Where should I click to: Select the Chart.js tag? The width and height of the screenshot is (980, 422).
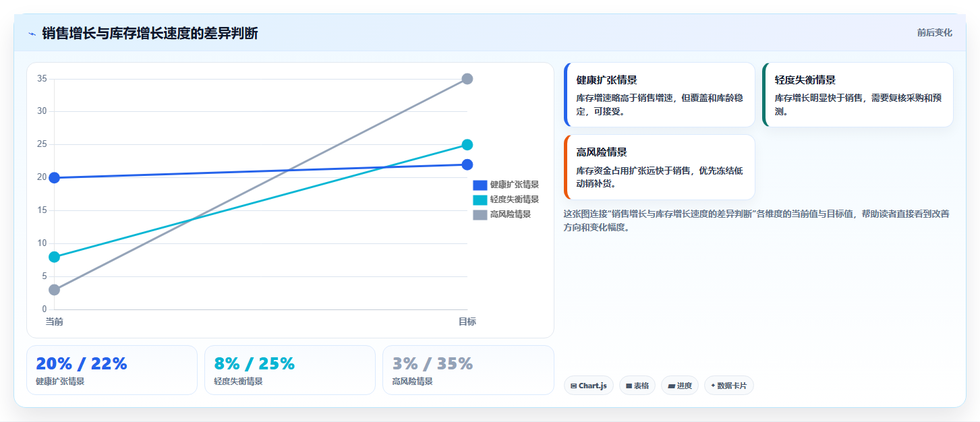[589, 386]
